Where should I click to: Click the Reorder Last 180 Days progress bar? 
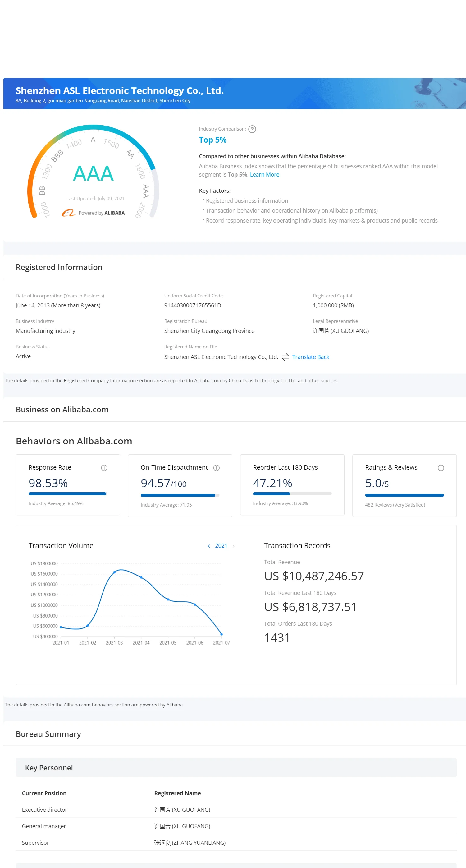[292, 494]
